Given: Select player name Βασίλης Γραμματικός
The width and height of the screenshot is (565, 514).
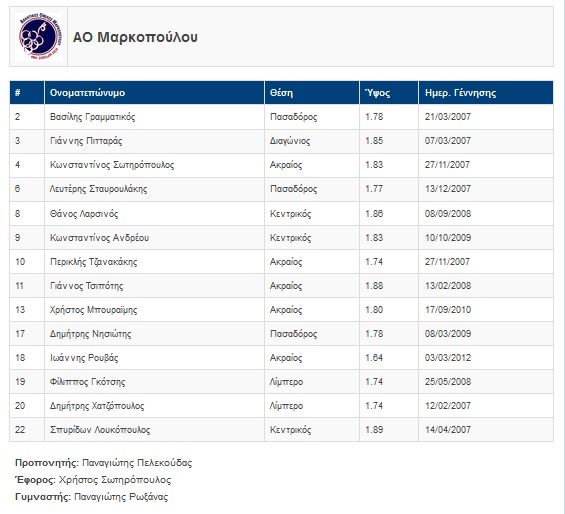Looking at the screenshot, I should click(93, 117).
